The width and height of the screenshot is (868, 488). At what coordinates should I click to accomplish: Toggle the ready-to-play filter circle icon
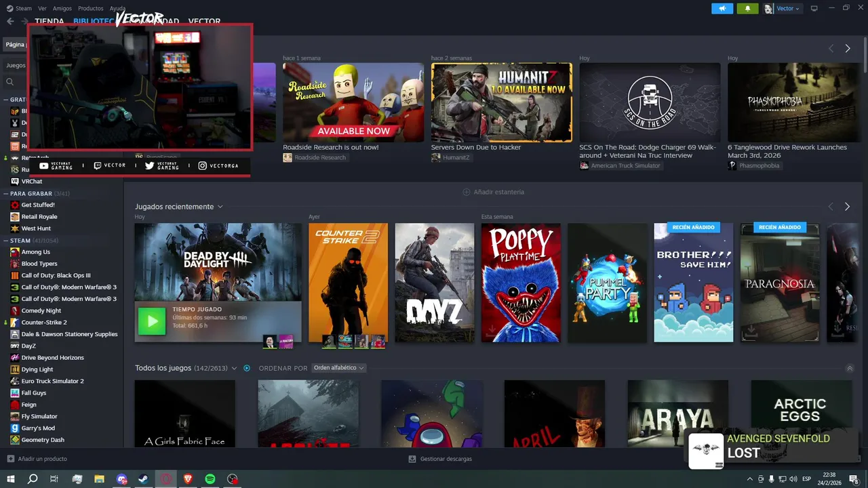coord(247,368)
